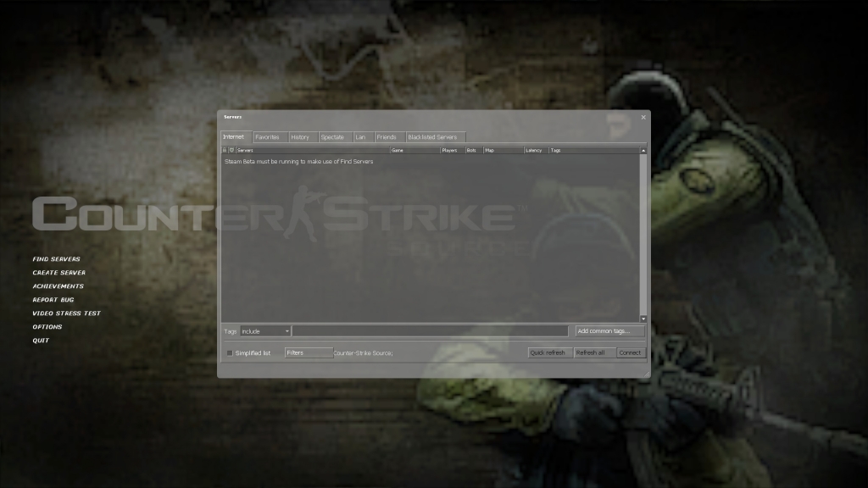Click the Connect button
Viewport: 868px width, 488px height.
coord(631,353)
